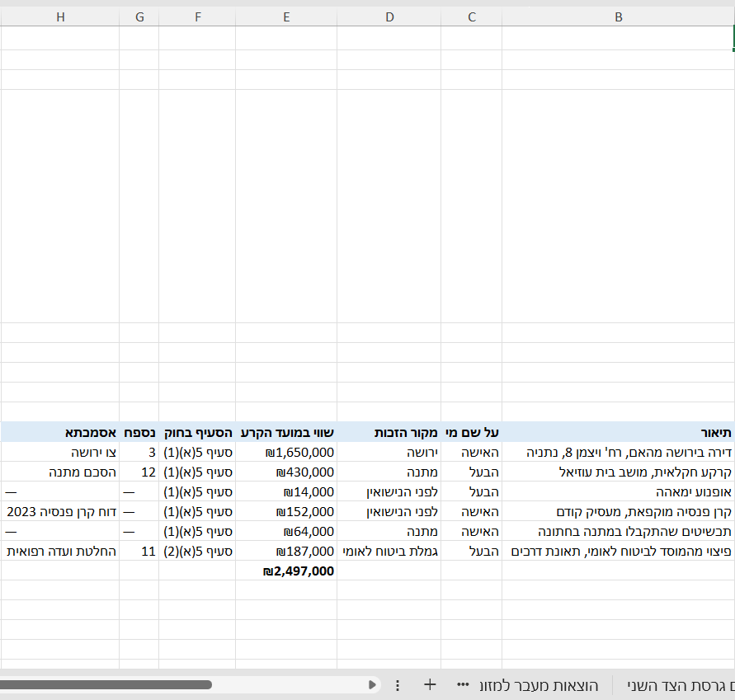Click the ₪1,650,000 value cell
Image resolution: width=735 pixels, height=700 pixels.
286,452
